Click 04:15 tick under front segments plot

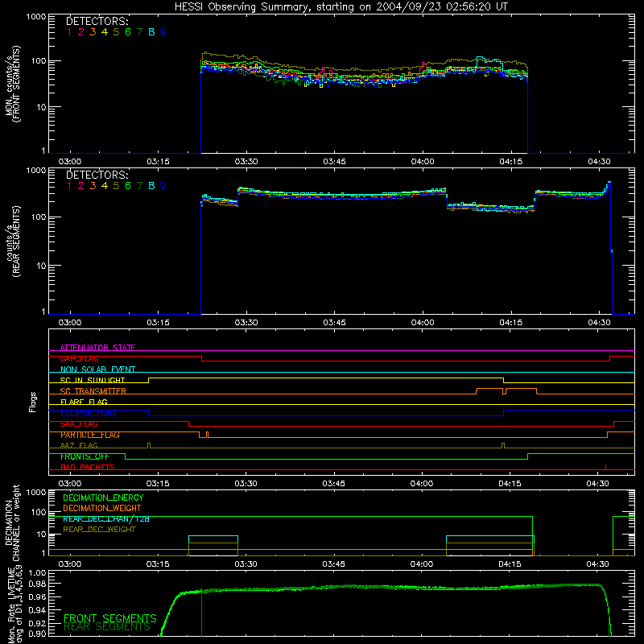[x=511, y=162]
